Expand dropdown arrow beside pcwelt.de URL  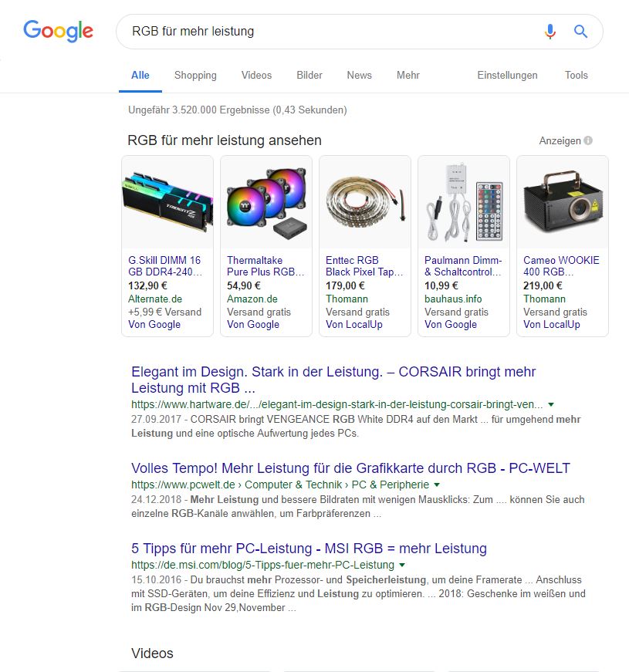(437, 485)
